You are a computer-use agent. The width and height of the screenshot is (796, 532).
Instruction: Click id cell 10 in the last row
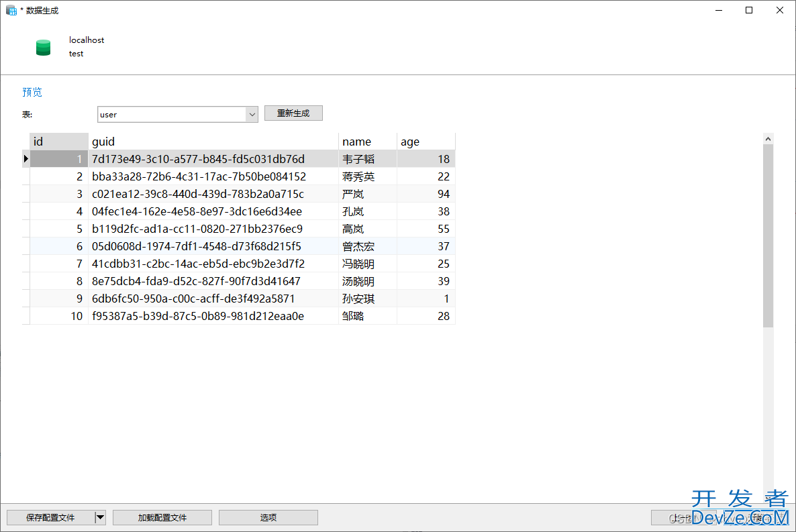click(59, 316)
